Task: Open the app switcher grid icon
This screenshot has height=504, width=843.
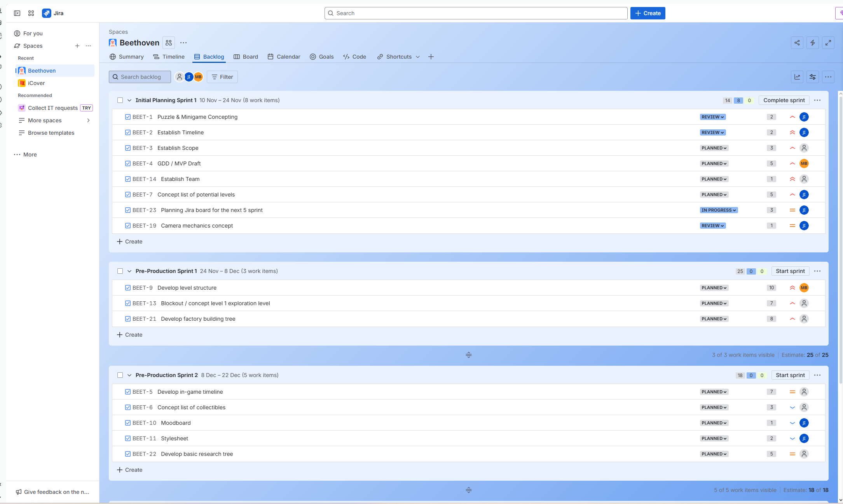Action: coord(31,13)
